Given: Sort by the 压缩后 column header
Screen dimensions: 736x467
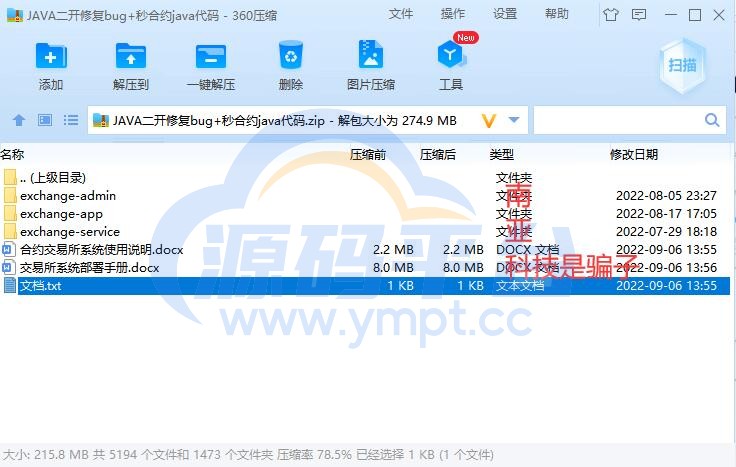Looking at the screenshot, I should [437, 154].
